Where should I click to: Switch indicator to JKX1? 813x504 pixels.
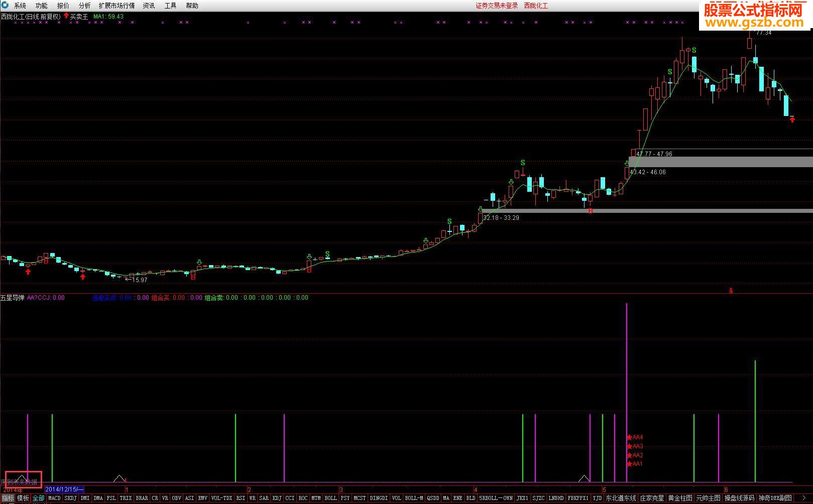coord(522,498)
